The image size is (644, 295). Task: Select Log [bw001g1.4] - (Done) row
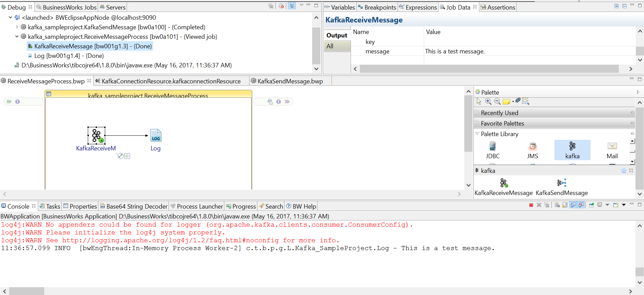[66, 55]
